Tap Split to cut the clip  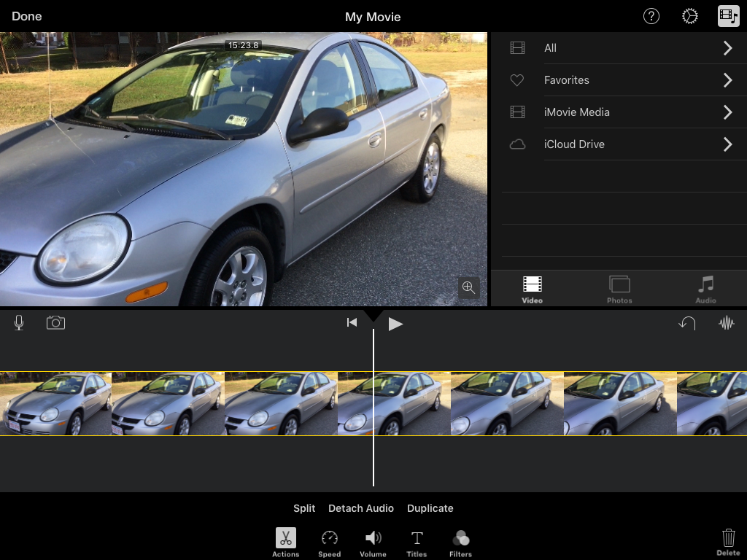[304, 508]
